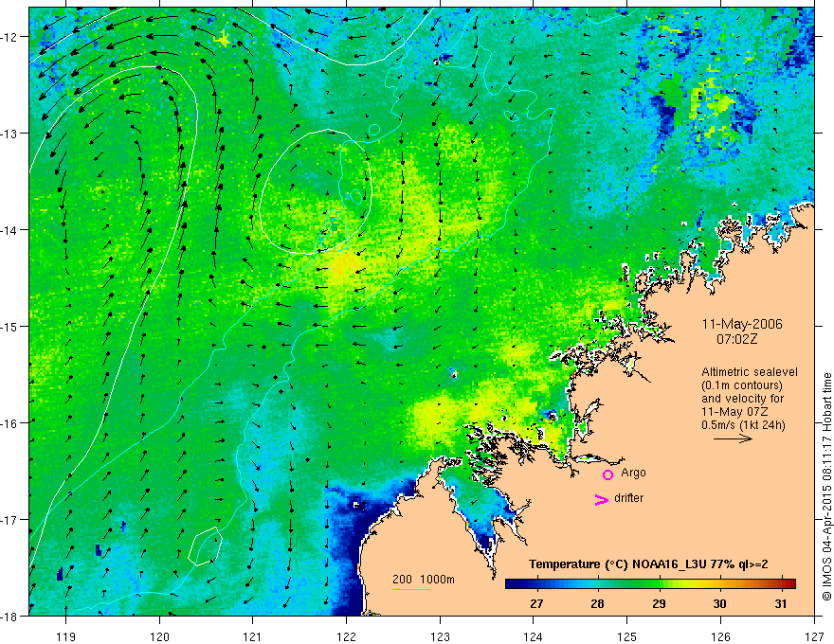Screen dimensions: 834x644
Task: Click the 'Temperature (°C) NOAA16_L3U 77% ql>=2' title
Action: coord(648,564)
